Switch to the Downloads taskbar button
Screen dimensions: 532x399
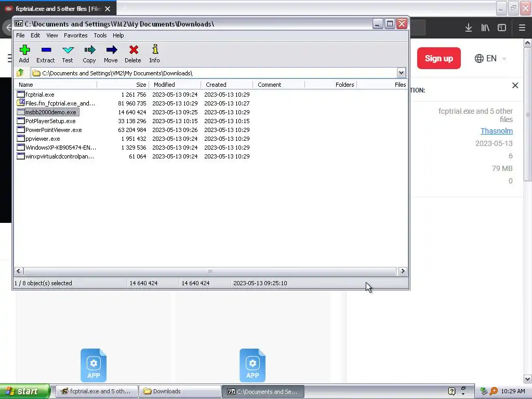180,391
